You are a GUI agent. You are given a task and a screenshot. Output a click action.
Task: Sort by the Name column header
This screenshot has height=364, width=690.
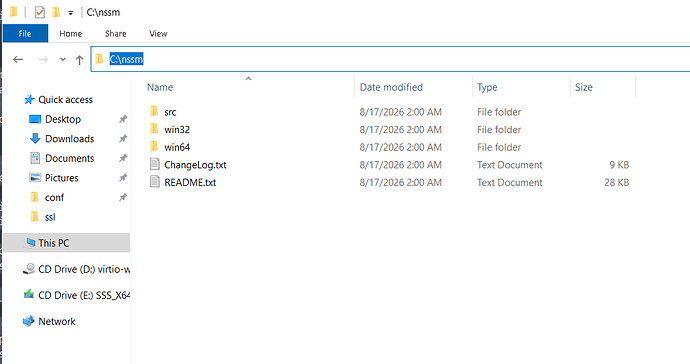coord(160,87)
